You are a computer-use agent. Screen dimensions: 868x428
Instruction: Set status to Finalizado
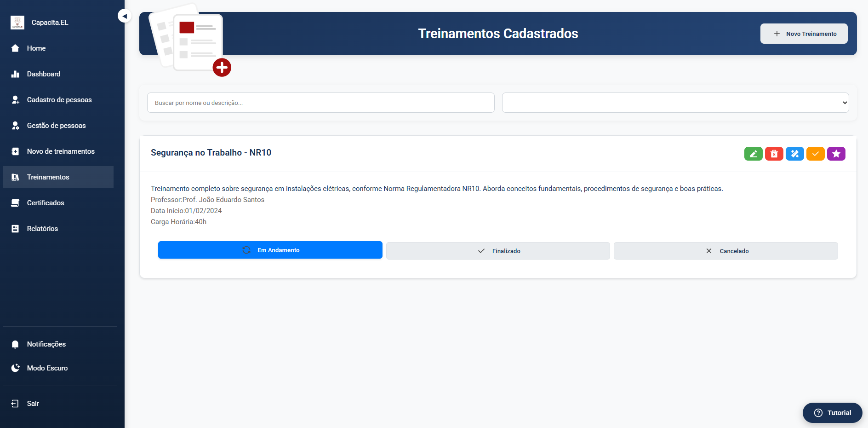tap(498, 251)
